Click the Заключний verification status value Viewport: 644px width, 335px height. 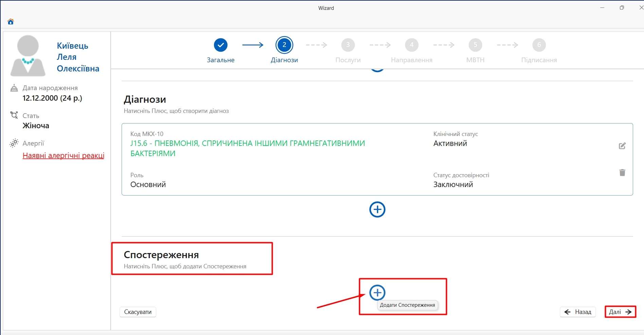[x=453, y=185]
